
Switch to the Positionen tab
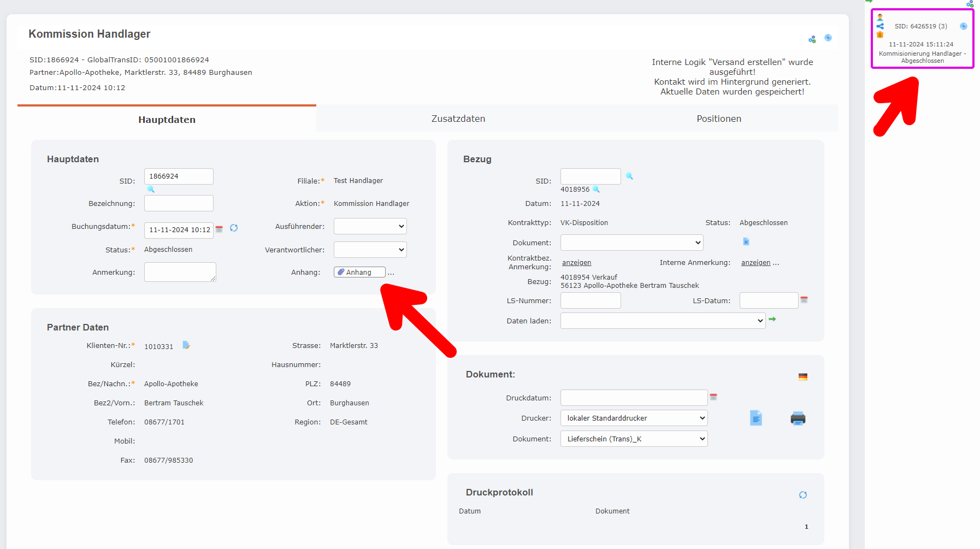(718, 118)
